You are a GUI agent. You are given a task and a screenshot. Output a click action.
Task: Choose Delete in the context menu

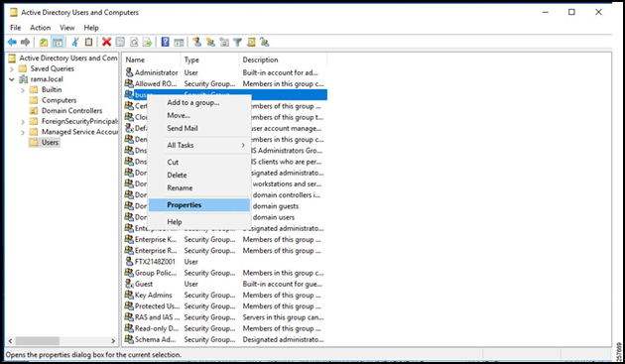(x=199, y=175)
